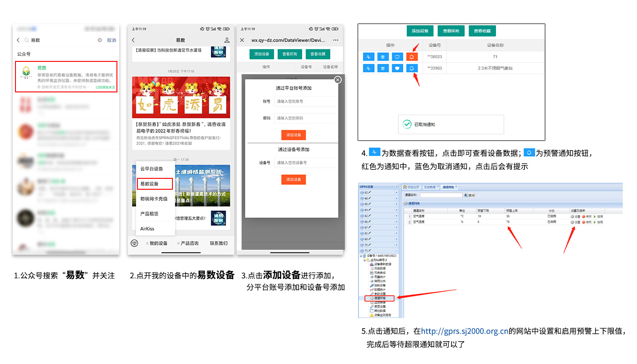Click 查看所有 button in the device list panel
Image resolution: width=637 pixels, height=364 pixels.
[x=451, y=31]
